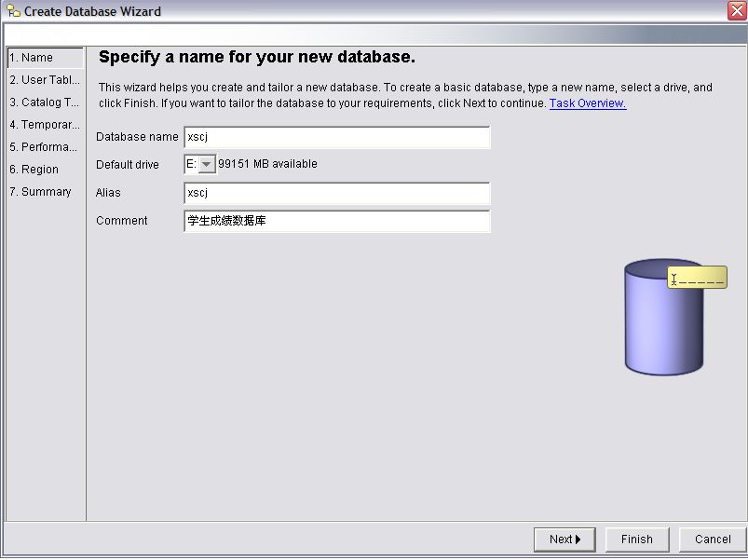The height and width of the screenshot is (560, 748).
Task: Click the 'Alias' label
Action: click(108, 193)
